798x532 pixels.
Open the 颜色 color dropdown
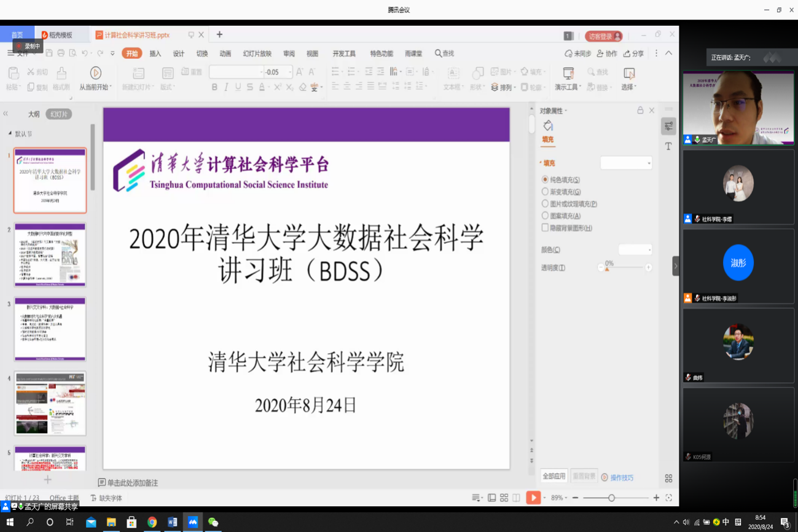point(636,249)
